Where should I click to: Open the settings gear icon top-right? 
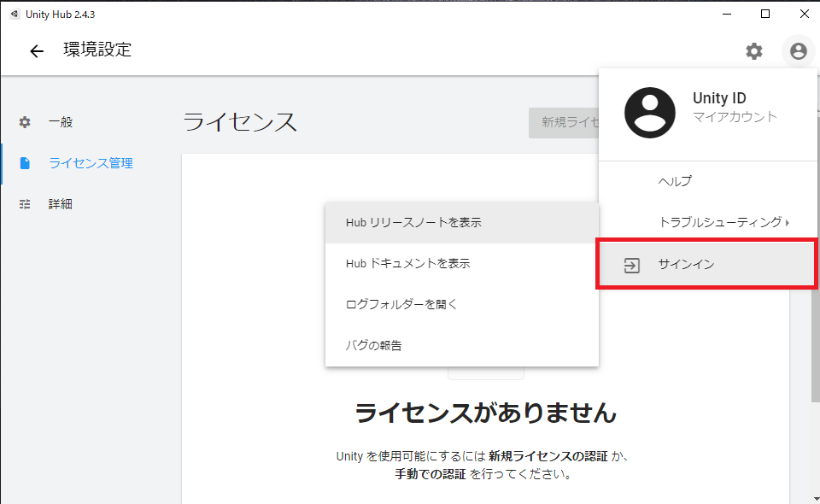753,50
